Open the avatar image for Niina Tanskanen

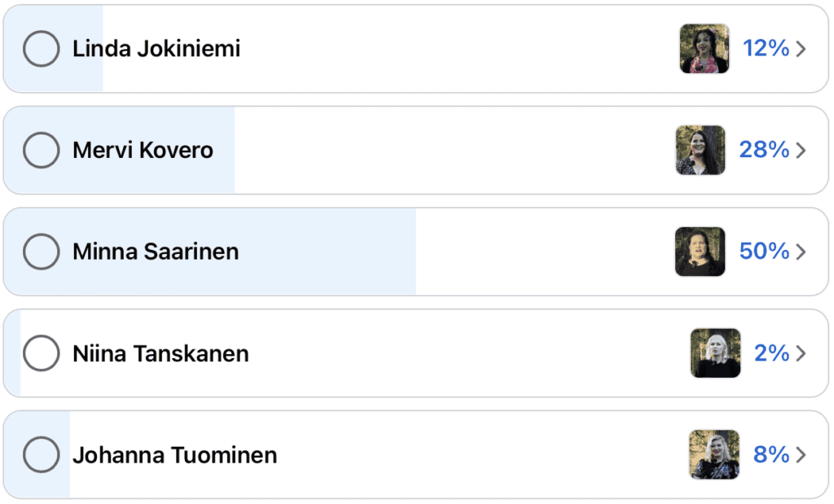(x=715, y=353)
